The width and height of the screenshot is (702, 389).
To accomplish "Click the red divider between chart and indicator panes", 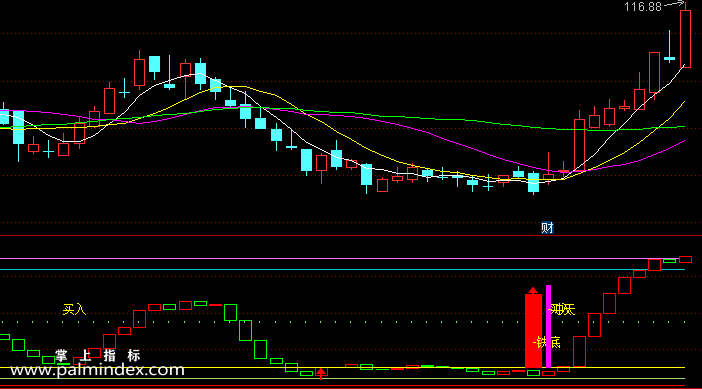I will (351, 235).
